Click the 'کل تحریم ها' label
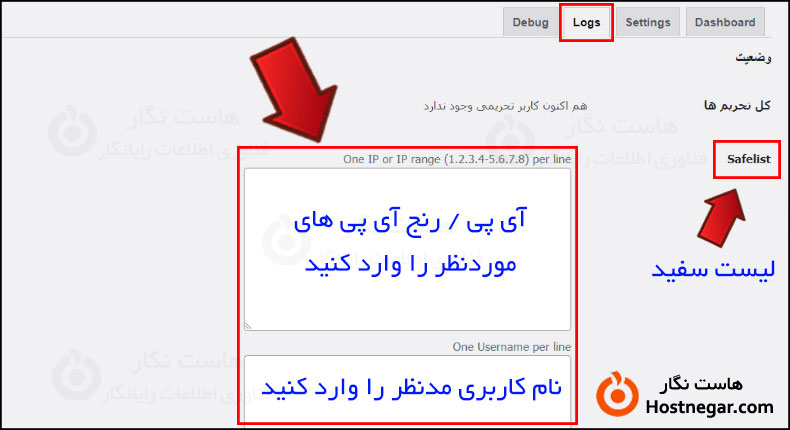Viewport: 790px width, 430px height. click(737, 105)
